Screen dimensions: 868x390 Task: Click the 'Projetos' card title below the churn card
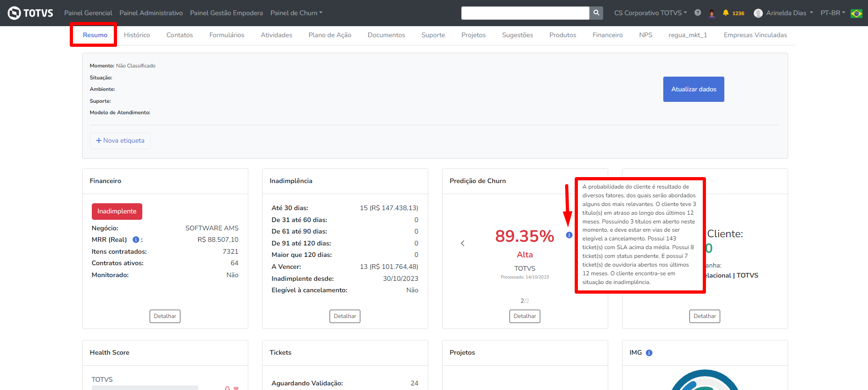(462, 352)
